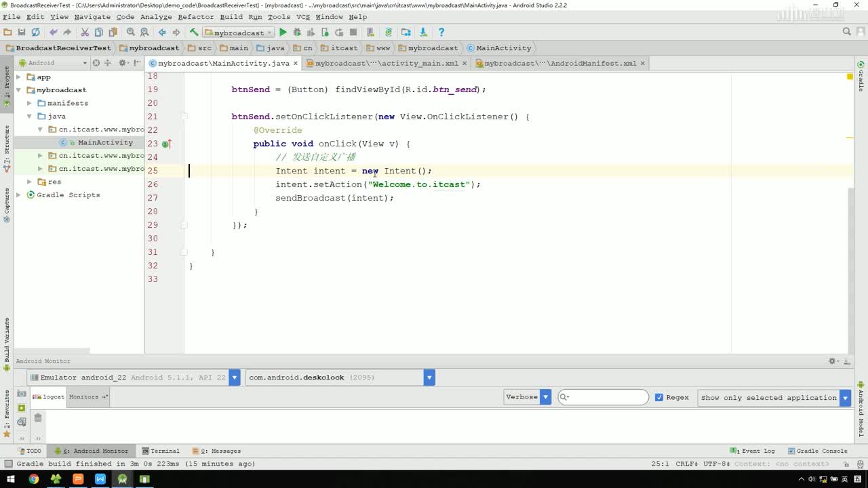This screenshot has height=488, width=868.
Task: Expand the manifests folder node
Action: pyautogui.click(x=29, y=103)
